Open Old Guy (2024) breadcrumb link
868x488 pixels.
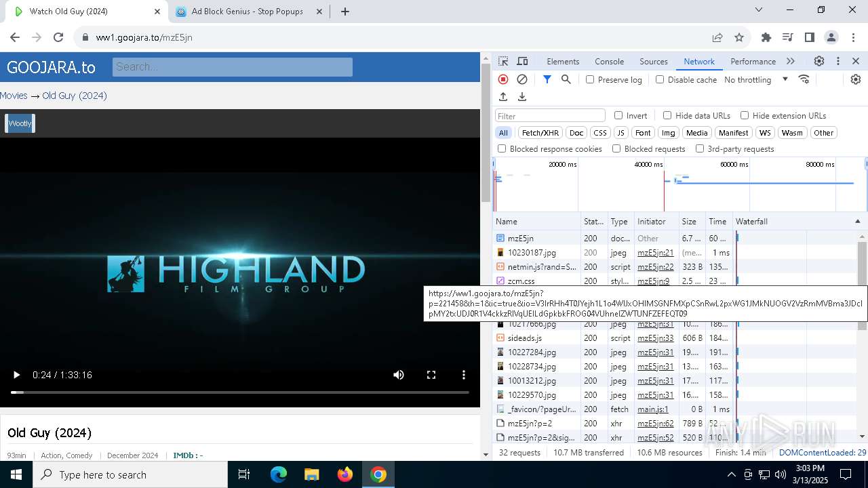[x=75, y=96]
